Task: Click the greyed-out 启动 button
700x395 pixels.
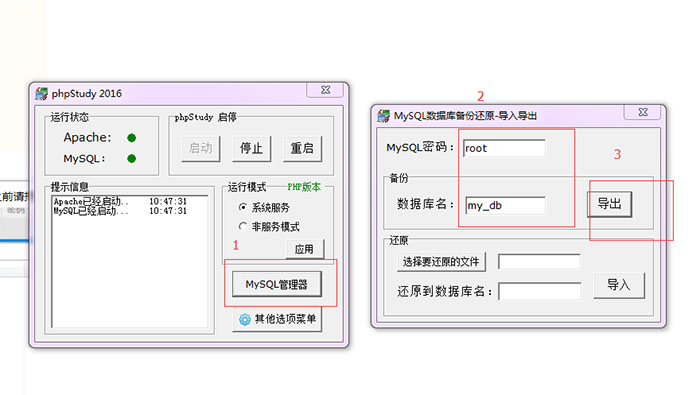Action: 201,148
